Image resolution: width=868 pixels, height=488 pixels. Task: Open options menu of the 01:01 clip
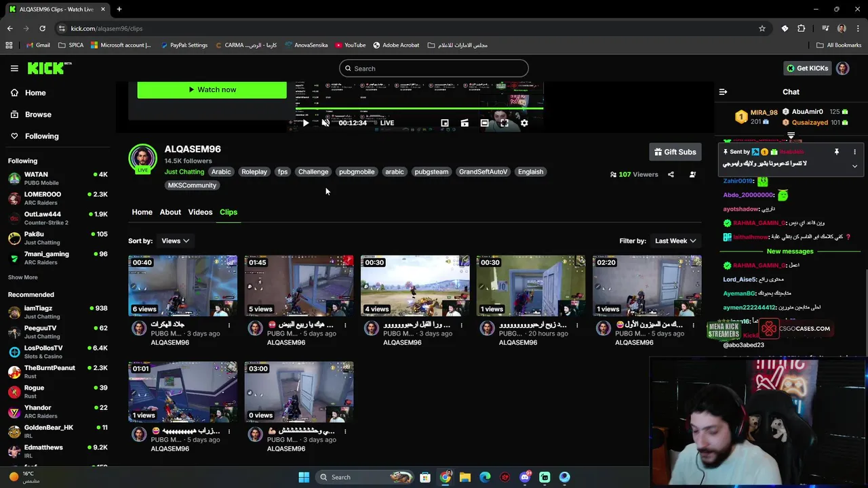(x=229, y=432)
